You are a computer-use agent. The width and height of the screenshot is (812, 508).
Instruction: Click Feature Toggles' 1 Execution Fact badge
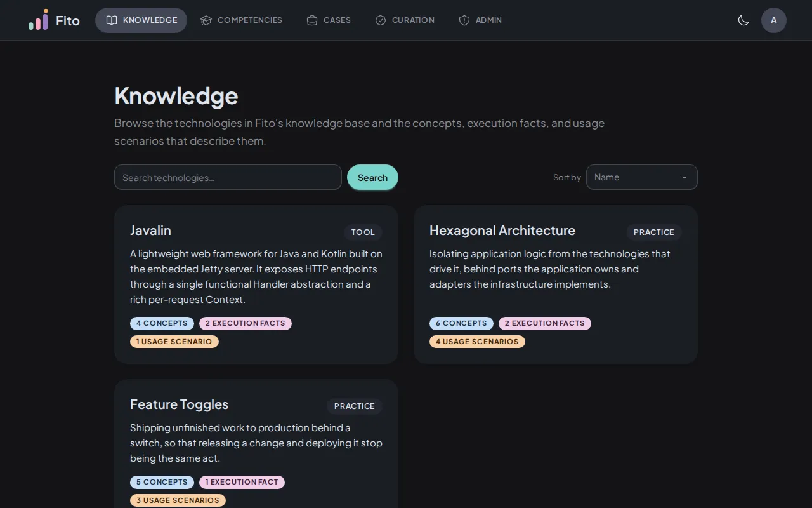(x=242, y=482)
